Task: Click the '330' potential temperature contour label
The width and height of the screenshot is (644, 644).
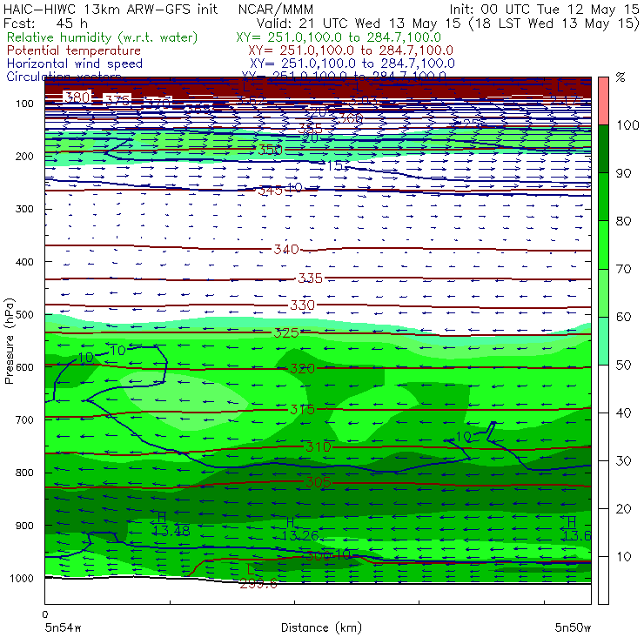Action: point(302,305)
